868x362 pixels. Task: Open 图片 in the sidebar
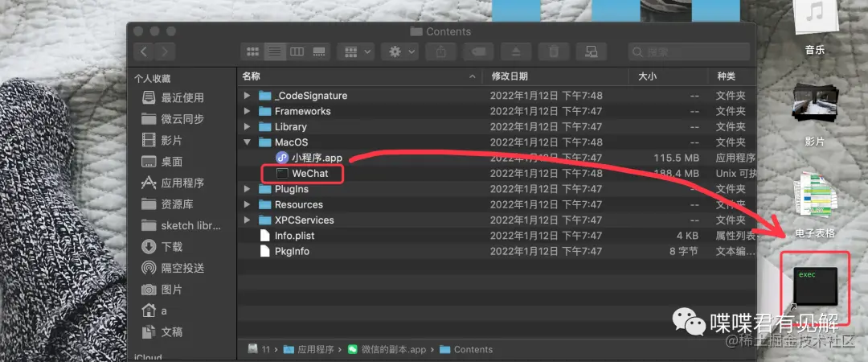point(162,290)
